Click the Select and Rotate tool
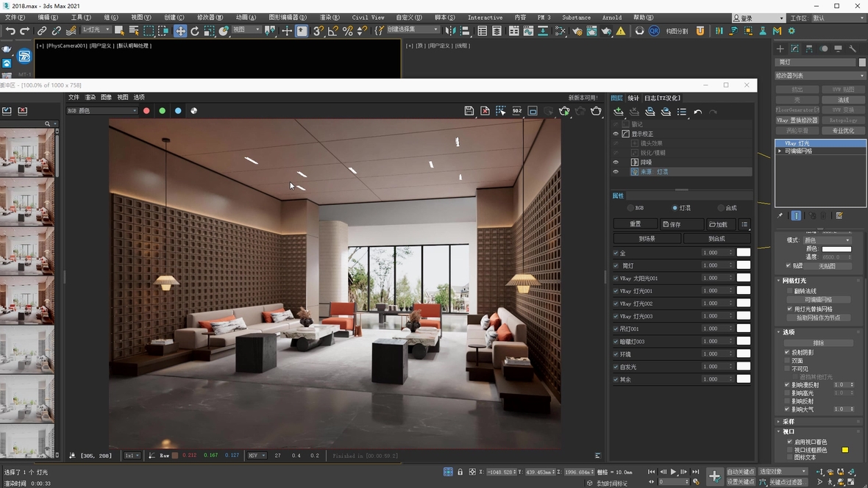 [x=194, y=31]
